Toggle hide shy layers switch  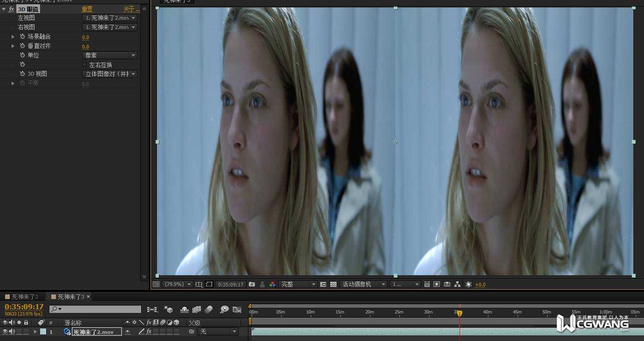tap(184, 309)
